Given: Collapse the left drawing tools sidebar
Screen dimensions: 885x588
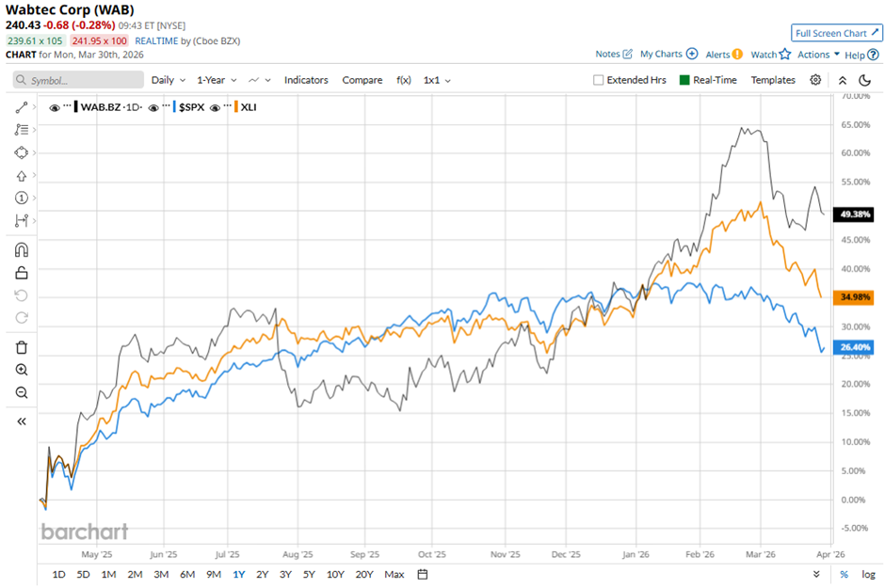Looking at the screenshot, I should pyautogui.click(x=22, y=421).
